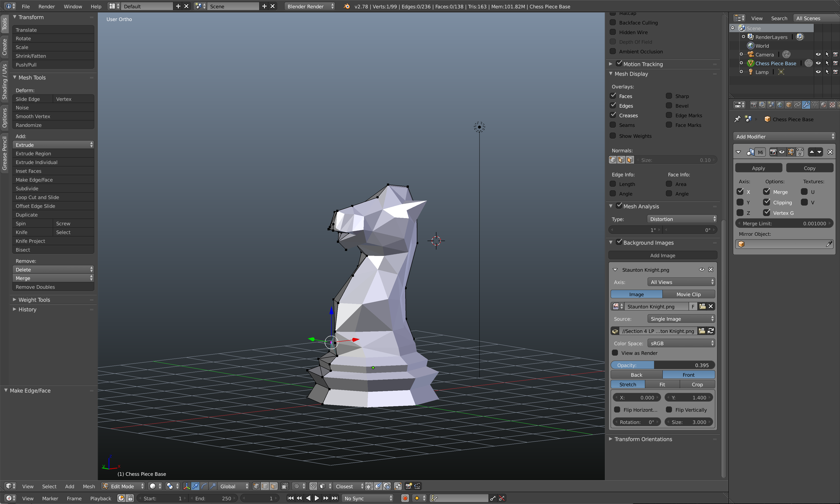The image size is (840, 504).
Task: Open the Mesh Data triangle tab
Action: (x=815, y=105)
